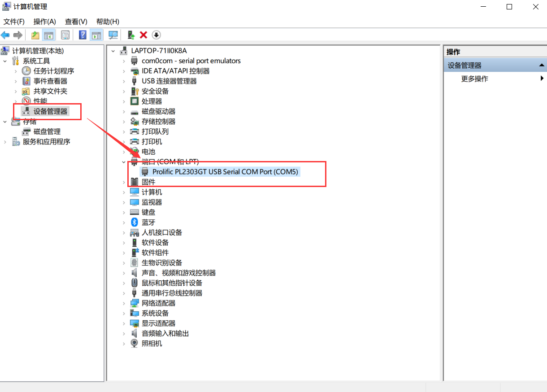Toggle the Show/Hide Action Pane icon
547x392 pixels.
tap(96, 35)
